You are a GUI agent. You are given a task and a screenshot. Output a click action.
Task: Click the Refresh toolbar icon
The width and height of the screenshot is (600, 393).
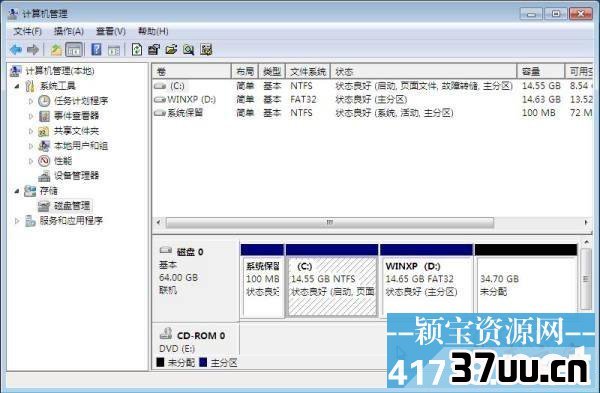pyautogui.click(x=137, y=50)
